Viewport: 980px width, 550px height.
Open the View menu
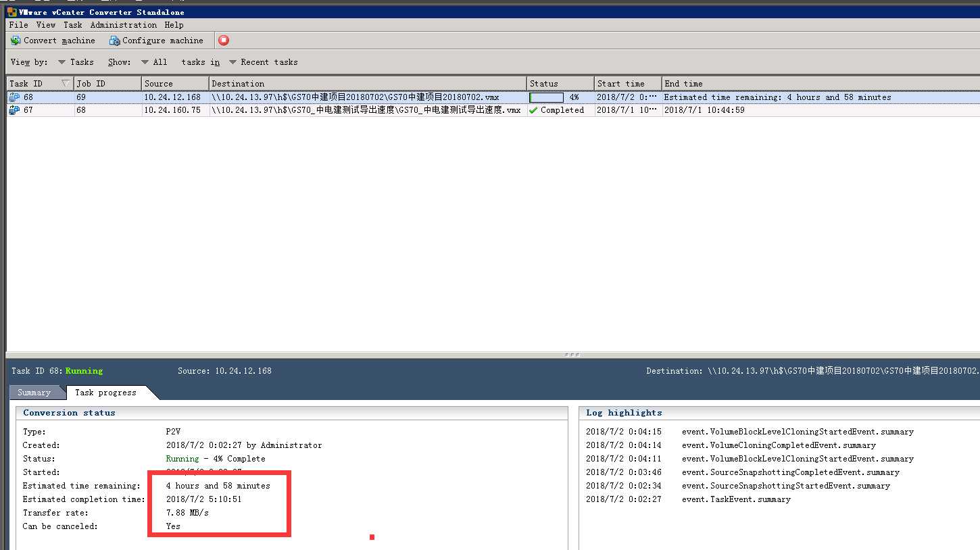pos(46,25)
